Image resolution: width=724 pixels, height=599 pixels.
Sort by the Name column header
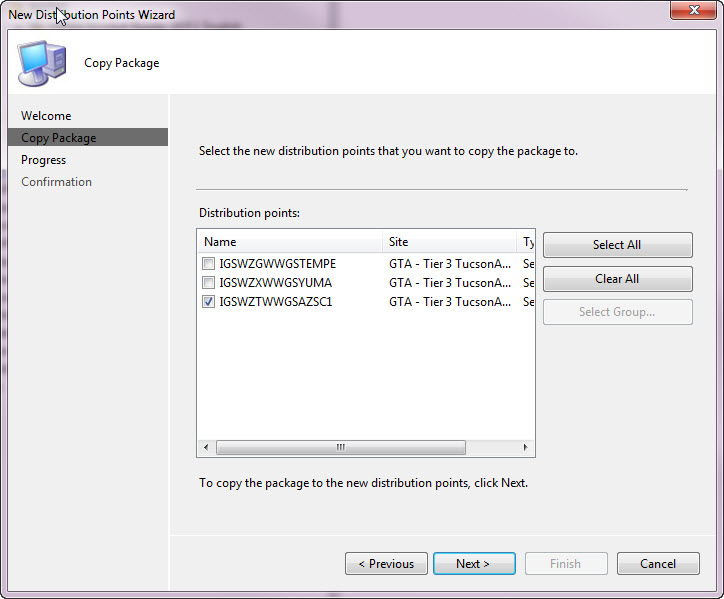[x=290, y=242]
